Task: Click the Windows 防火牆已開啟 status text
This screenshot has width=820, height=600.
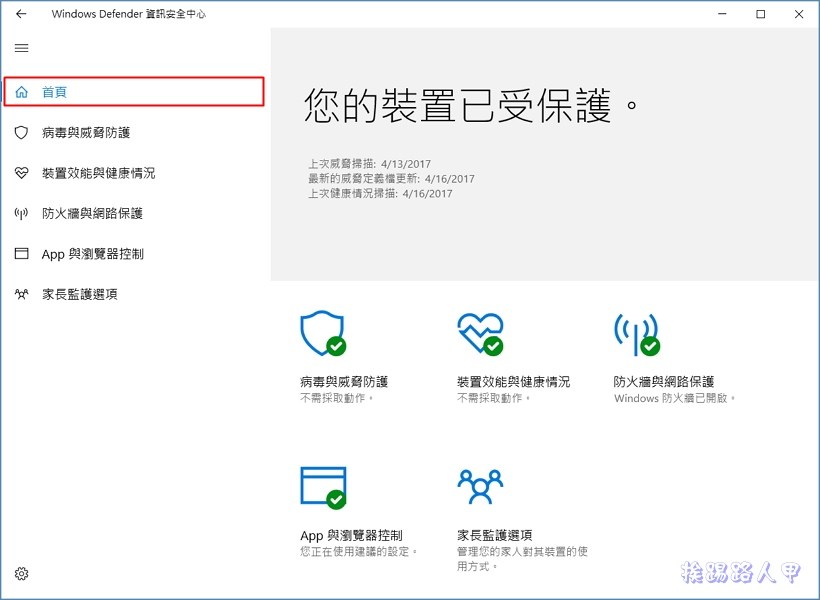Action: [x=675, y=398]
